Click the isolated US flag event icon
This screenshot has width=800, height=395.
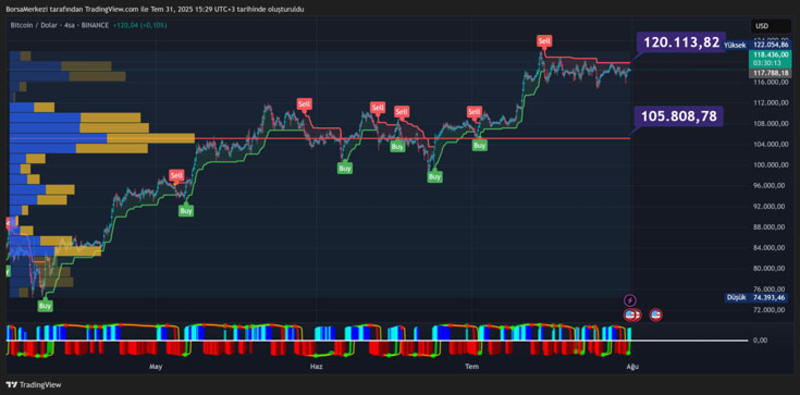point(656,315)
